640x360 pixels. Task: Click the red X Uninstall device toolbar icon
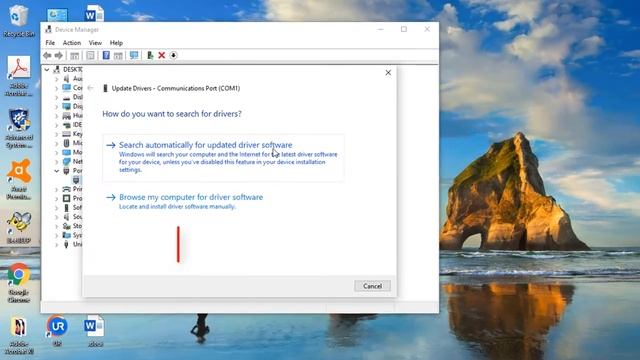tap(162, 55)
